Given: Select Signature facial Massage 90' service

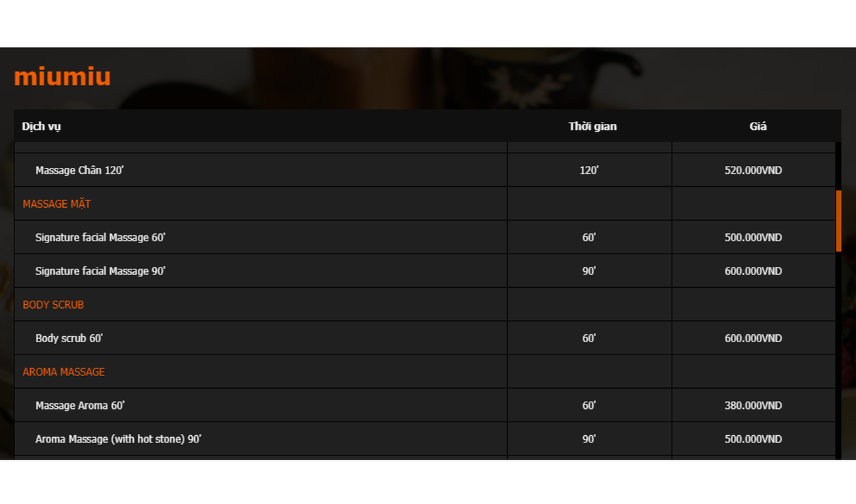Looking at the screenshot, I should (100, 271).
